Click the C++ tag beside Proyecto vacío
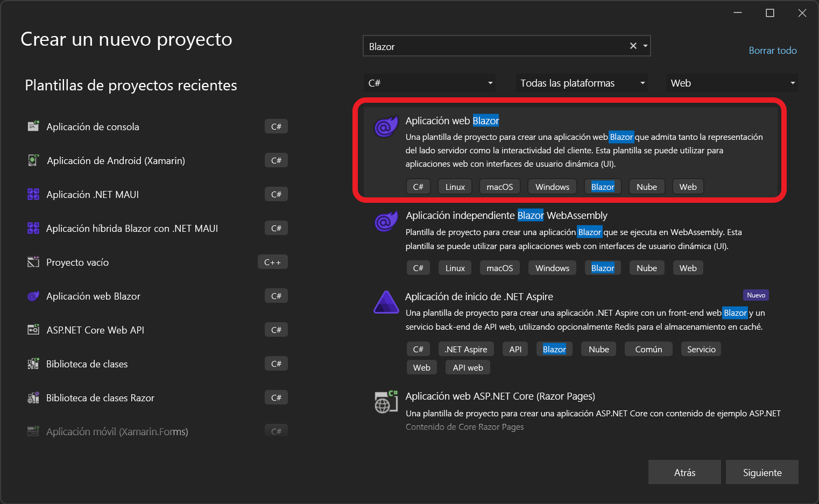 (x=273, y=262)
